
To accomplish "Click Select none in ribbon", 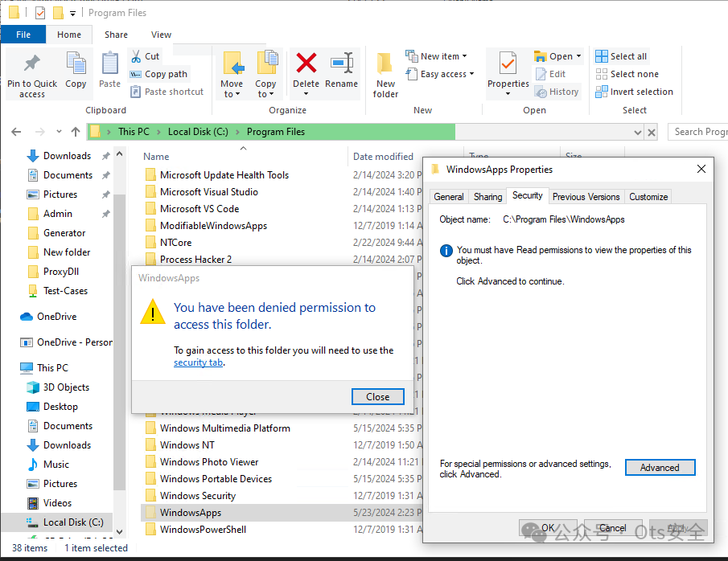I will pos(627,74).
